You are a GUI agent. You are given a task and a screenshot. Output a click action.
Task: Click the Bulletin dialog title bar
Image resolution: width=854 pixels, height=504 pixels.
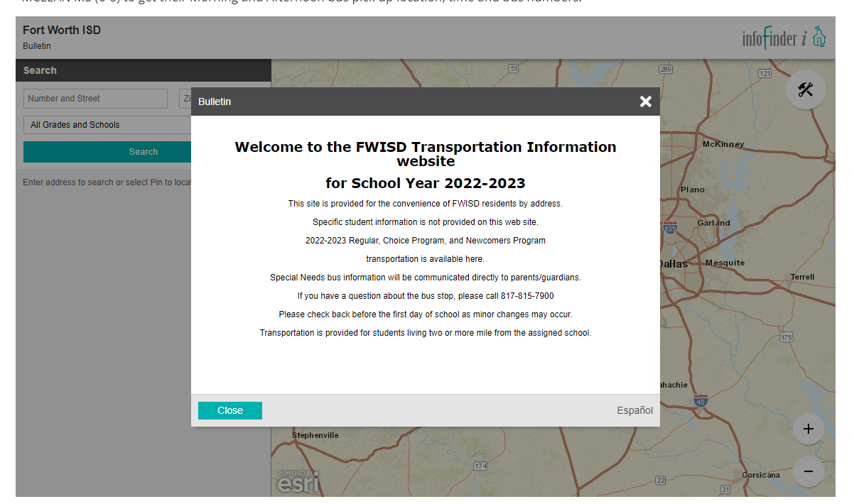coord(412,102)
